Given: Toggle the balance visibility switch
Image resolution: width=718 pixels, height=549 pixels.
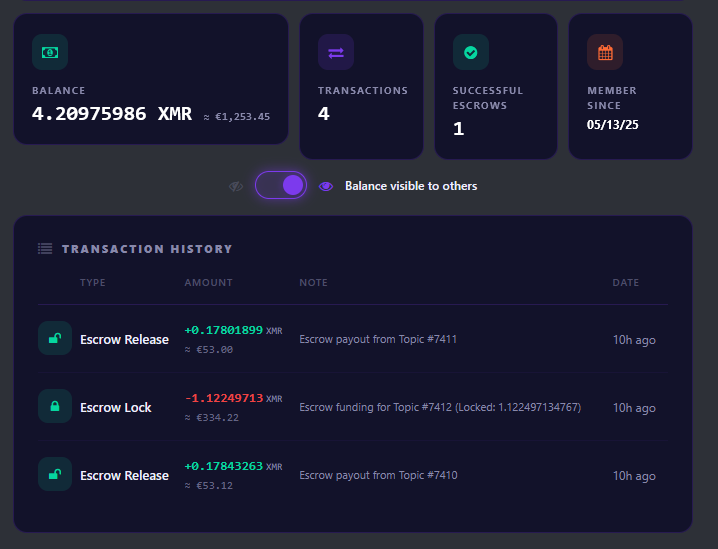Looking at the screenshot, I should (x=281, y=185).
